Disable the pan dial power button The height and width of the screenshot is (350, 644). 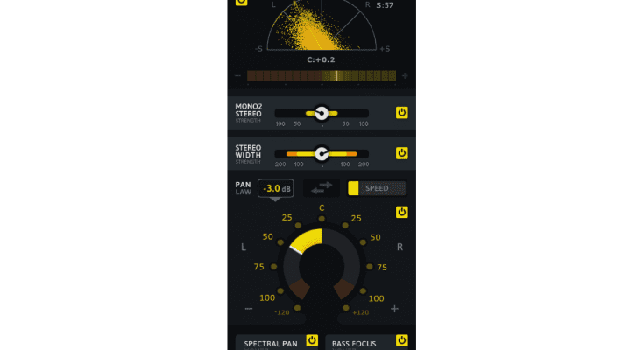(x=401, y=212)
